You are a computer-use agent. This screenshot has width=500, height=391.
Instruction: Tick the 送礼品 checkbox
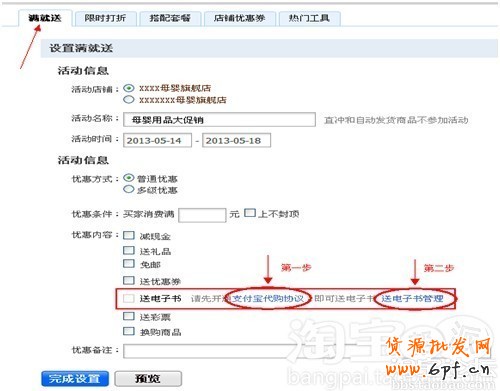pos(129,250)
